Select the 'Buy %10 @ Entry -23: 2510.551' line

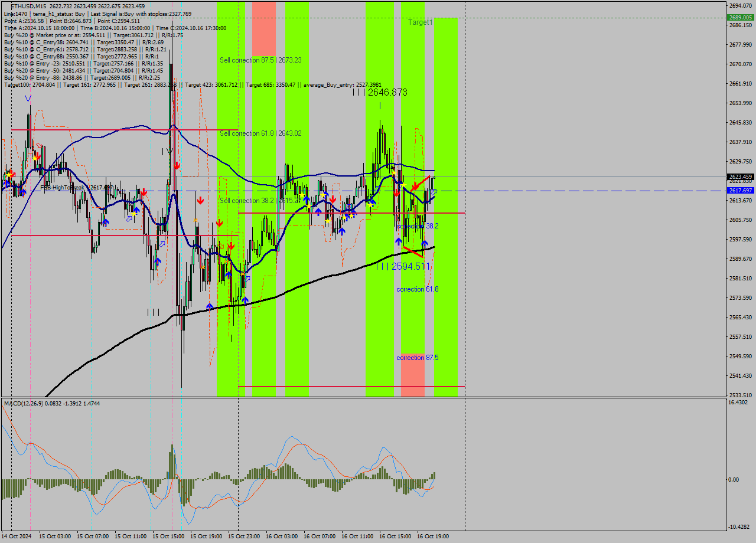(83, 63)
